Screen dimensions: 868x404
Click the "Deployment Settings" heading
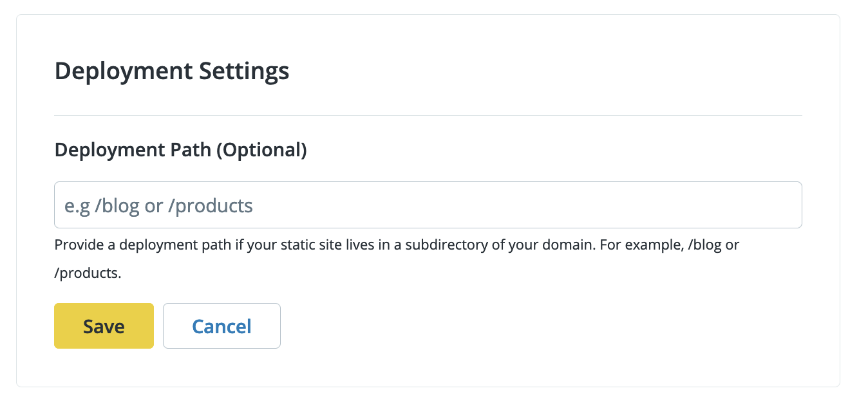172,71
